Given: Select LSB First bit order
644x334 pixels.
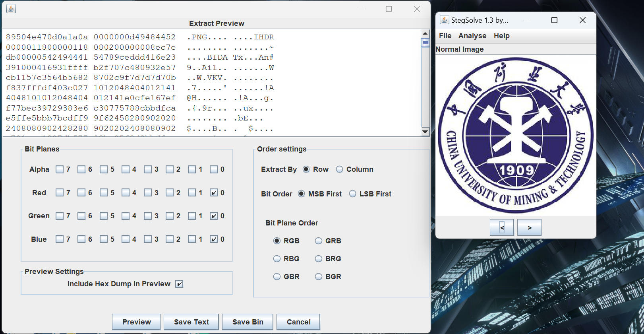Looking at the screenshot, I should [353, 194].
